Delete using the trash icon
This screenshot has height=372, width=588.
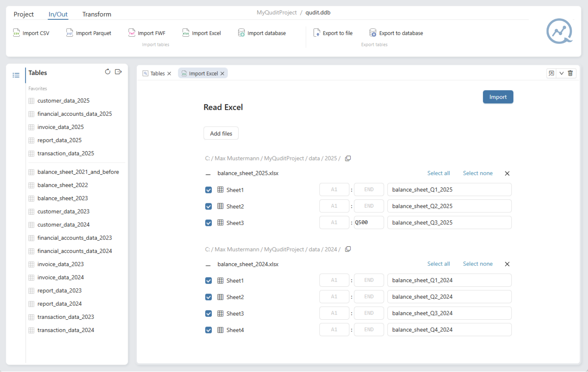pyautogui.click(x=570, y=73)
